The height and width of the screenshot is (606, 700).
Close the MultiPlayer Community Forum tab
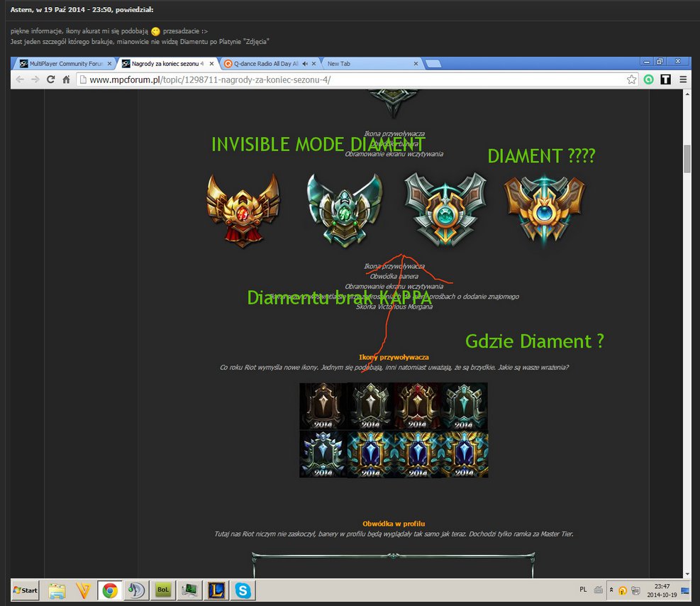tap(109, 63)
